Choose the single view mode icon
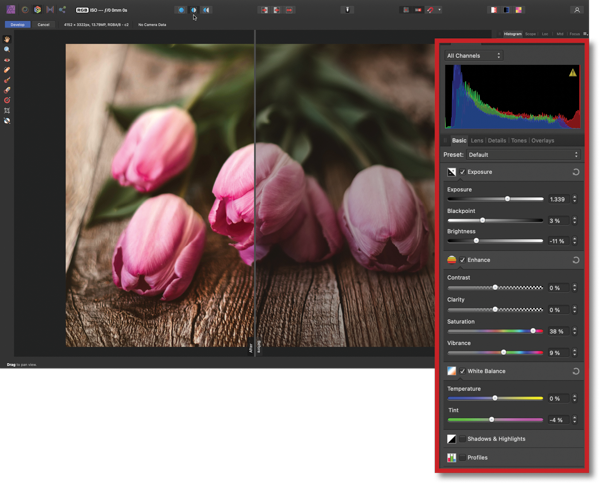Screen dimensions: 600x484 tap(181, 10)
